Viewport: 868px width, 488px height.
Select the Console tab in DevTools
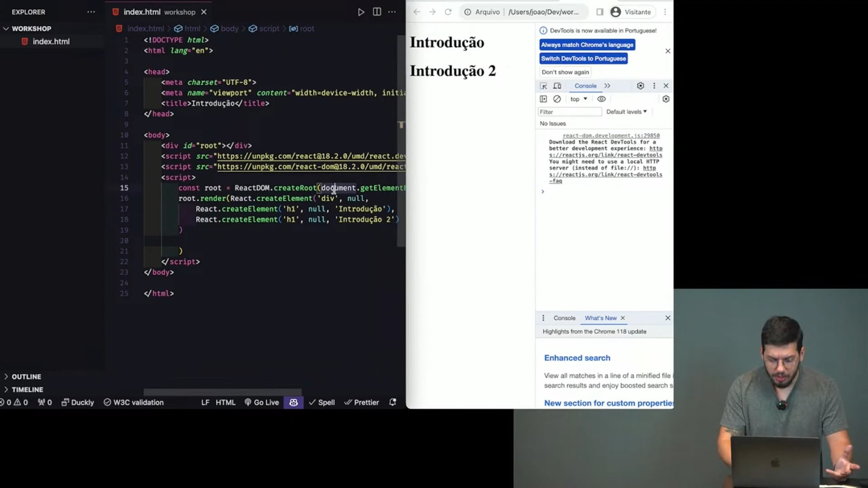click(x=585, y=86)
